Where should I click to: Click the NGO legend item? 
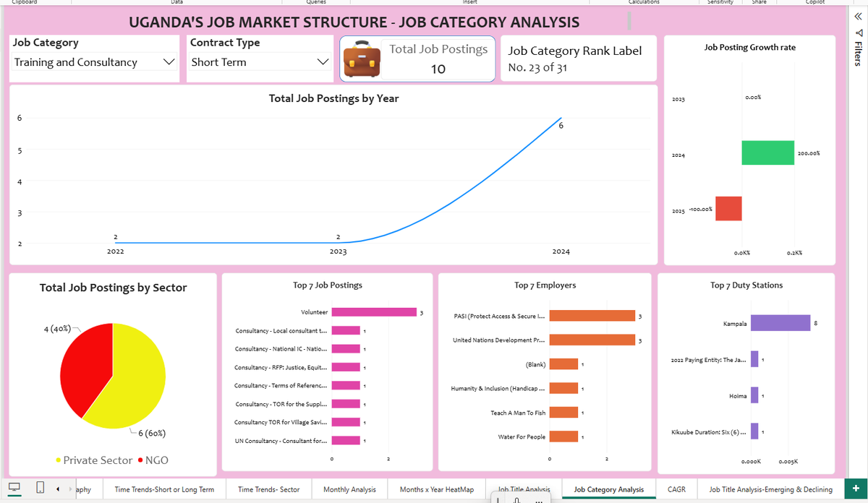153,460
